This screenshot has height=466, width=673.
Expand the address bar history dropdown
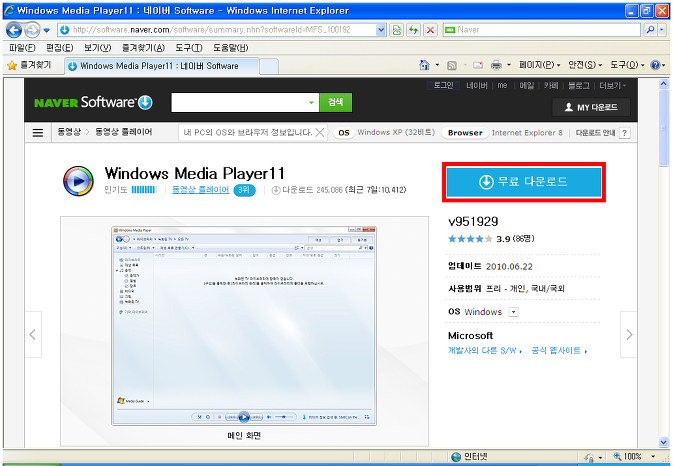(381, 30)
